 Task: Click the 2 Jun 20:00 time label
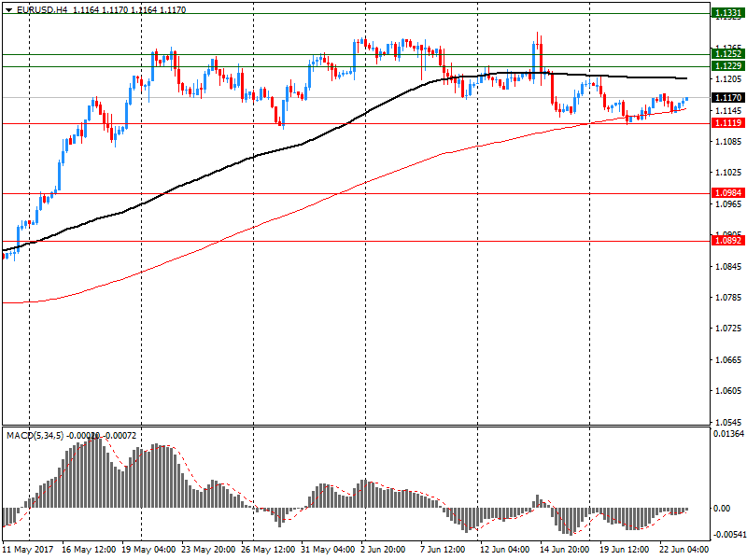coord(383,549)
